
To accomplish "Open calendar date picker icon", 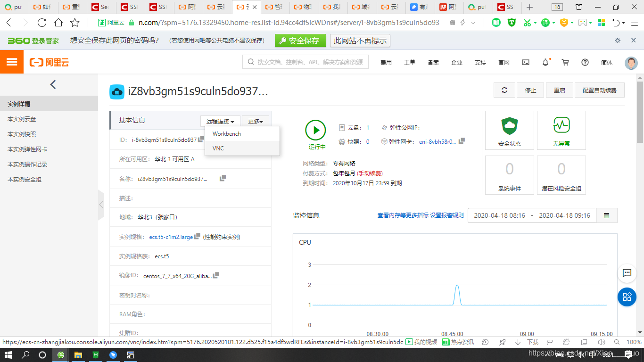I will 607,215.
